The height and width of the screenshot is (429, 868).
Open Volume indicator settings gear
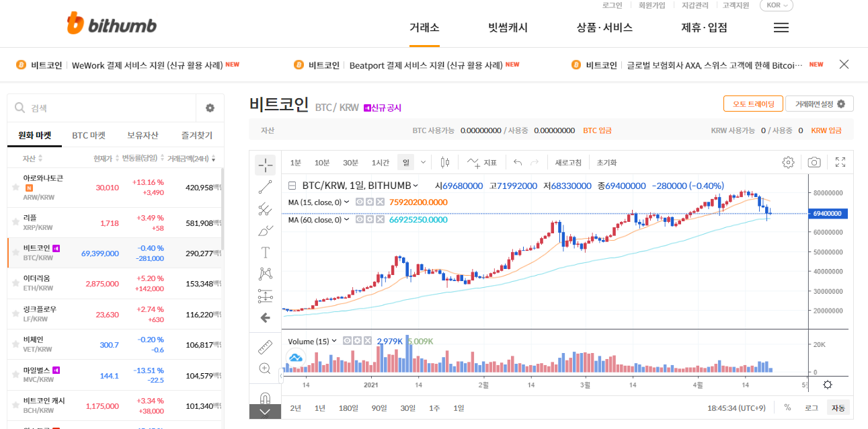point(357,341)
